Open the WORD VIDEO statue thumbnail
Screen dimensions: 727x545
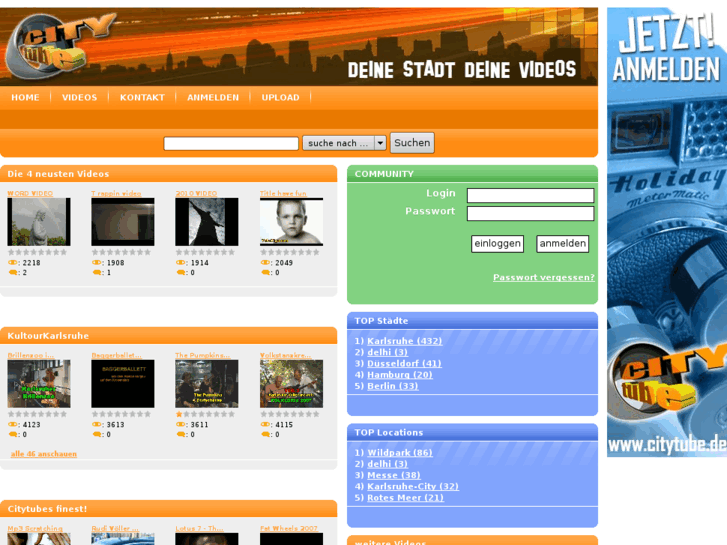coord(39,222)
